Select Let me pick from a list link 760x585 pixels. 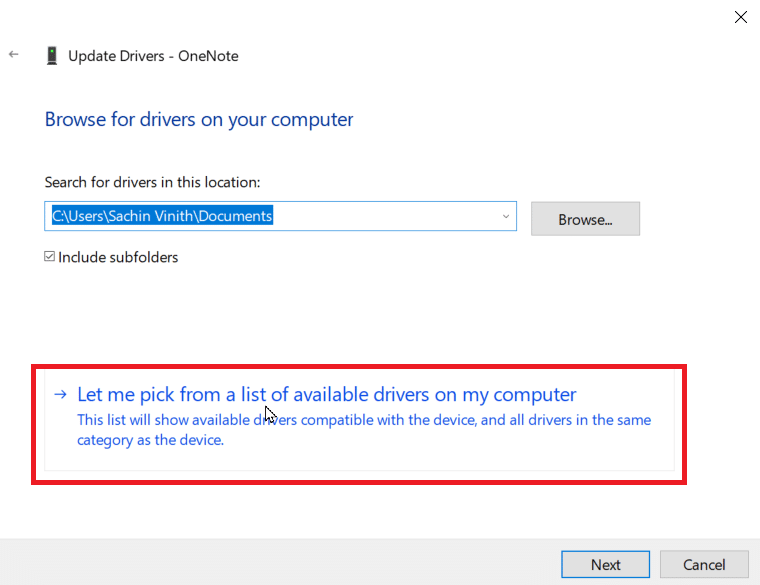click(x=327, y=395)
